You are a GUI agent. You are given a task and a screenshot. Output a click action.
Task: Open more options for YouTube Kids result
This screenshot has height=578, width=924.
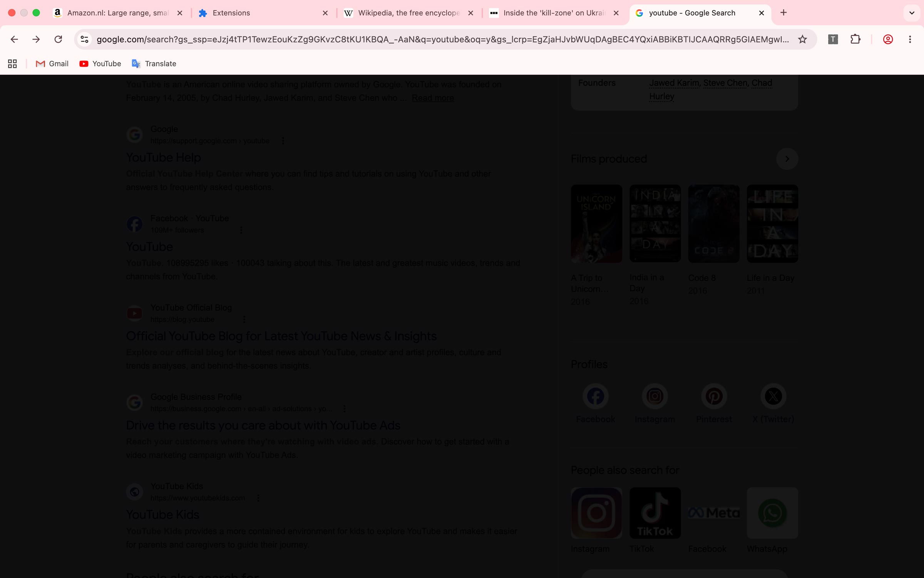pos(258,498)
